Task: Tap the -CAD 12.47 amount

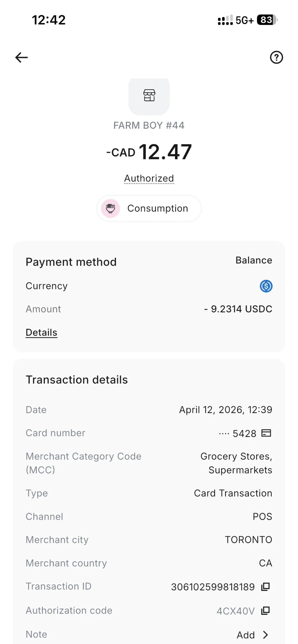Action: click(149, 152)
